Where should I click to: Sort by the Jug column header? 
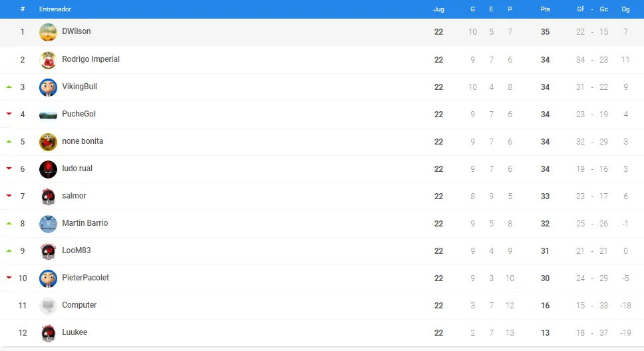pyautogui.click(x=438, y=9)
